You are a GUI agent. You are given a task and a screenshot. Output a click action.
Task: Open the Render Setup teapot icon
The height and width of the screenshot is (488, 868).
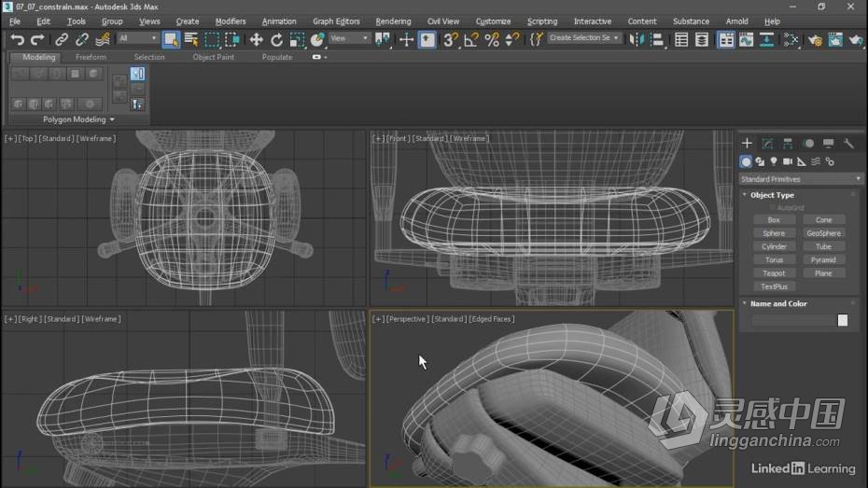(815, 39)
